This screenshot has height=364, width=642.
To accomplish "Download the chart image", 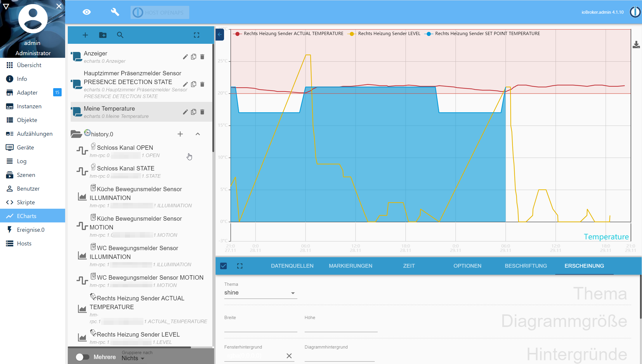I will pos(636,45).
